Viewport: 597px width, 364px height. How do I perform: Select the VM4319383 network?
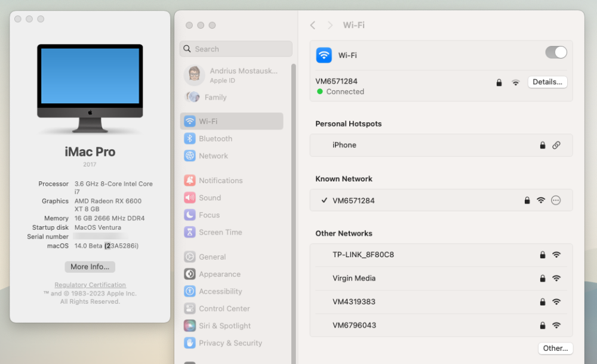coord(441,302)
